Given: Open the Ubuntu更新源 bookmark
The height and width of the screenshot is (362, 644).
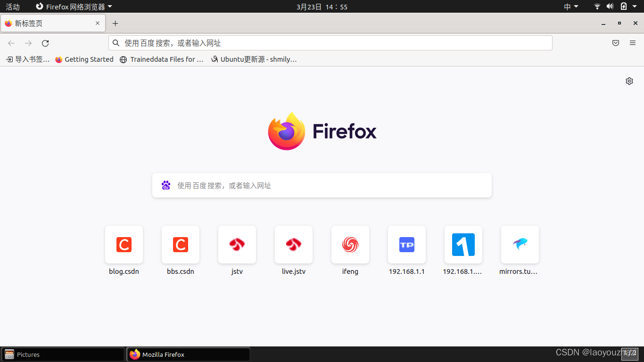Looking at the screenshot, I should 254,59.
